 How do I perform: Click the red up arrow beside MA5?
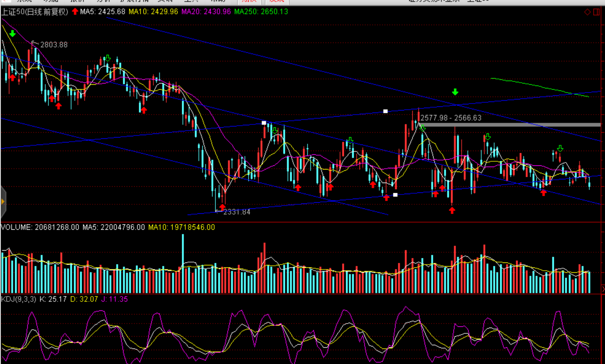(x=75, y=11)
